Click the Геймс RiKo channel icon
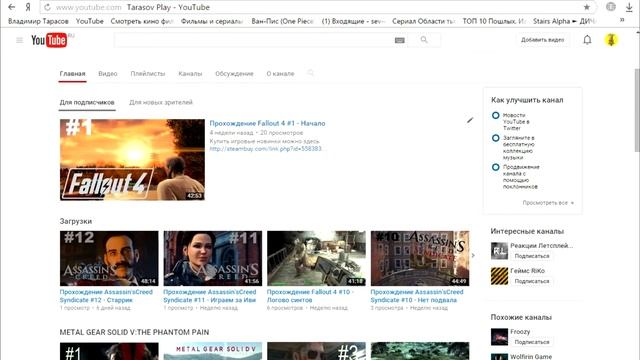This screenshot has height=360, width=640. click(x=499, y=276)
